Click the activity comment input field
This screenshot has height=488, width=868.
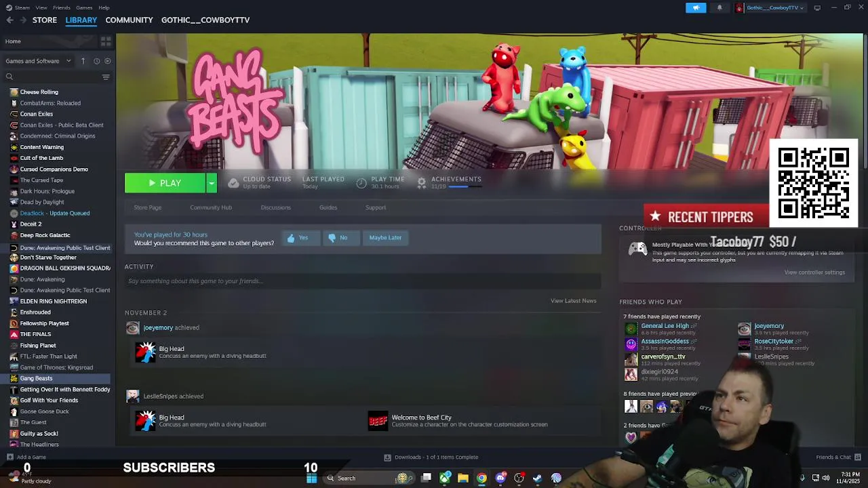(363, 281)
